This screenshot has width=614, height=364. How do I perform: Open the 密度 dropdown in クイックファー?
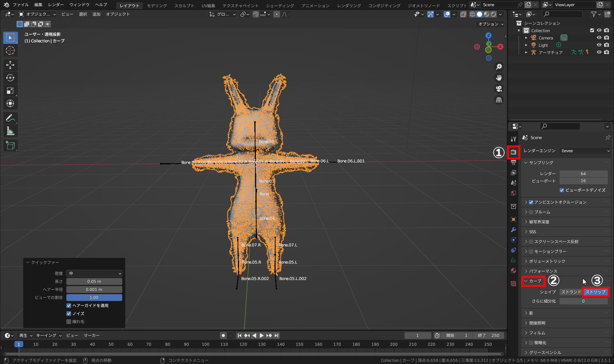pos(94,273)
